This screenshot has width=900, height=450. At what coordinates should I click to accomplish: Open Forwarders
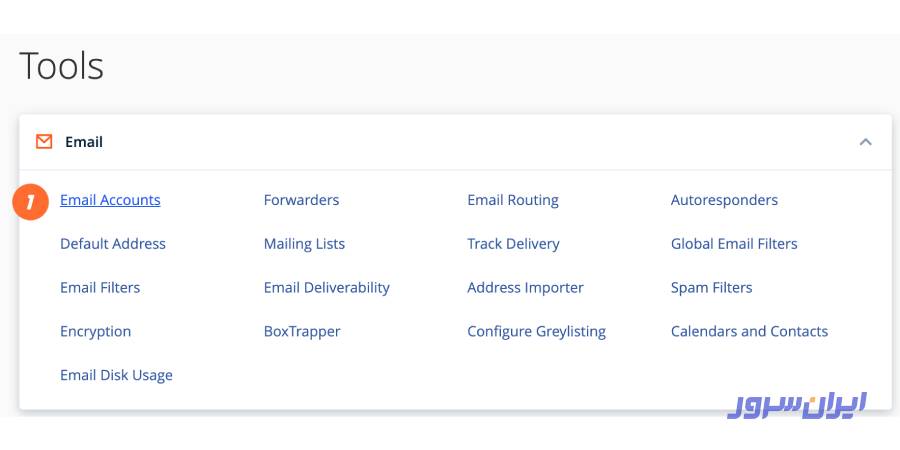tap(301, 200)
